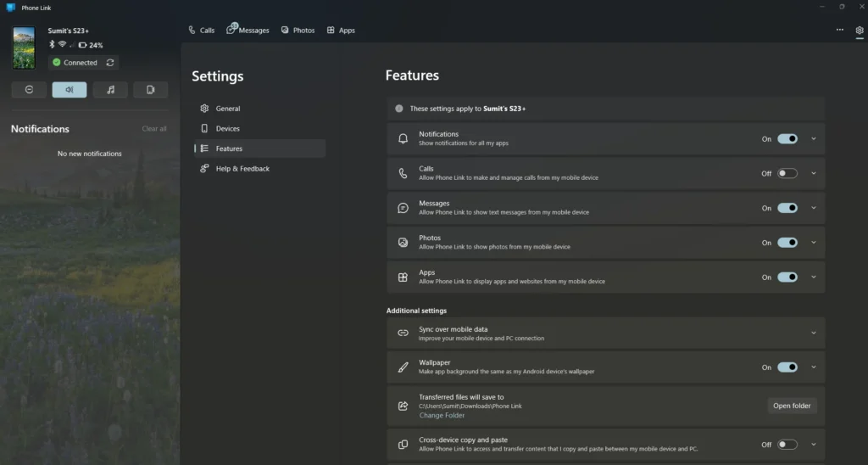
Task: Click the chat bubble icon in Messages row
Action: [403, 208]
